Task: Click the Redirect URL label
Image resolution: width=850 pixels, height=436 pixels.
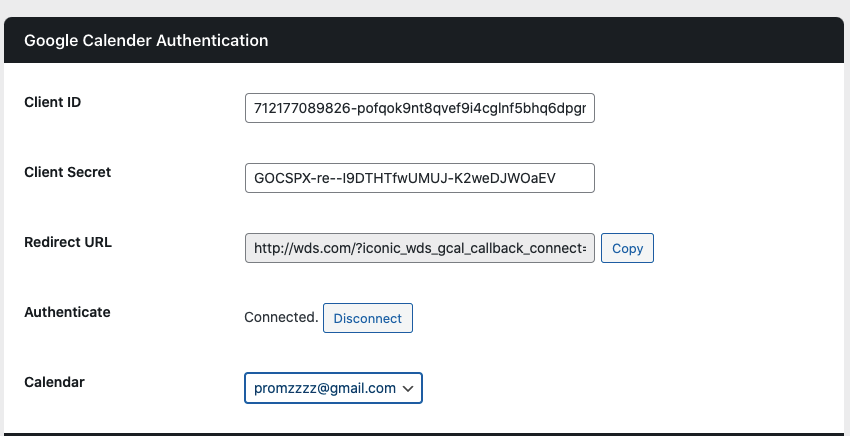Action: [x=67, y=242]
